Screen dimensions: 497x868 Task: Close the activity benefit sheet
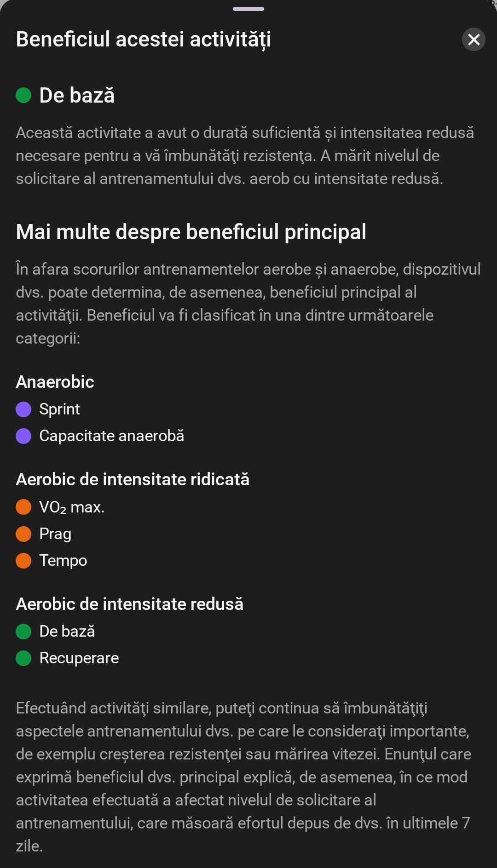coord(474,40)
